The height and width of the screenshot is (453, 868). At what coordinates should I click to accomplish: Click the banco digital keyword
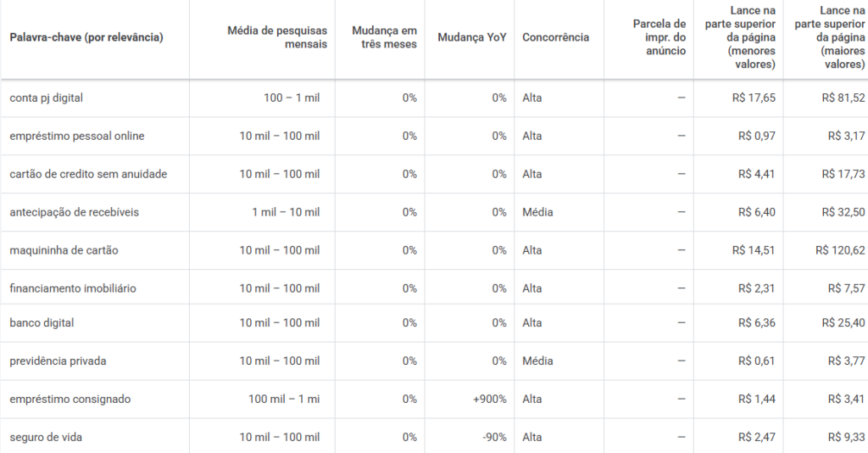pos(42,323)
